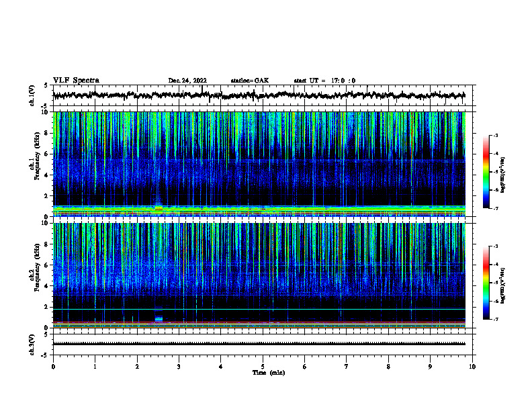
Task: Click the start UT 17:0:0 label
Action: (x=324, y=81)
